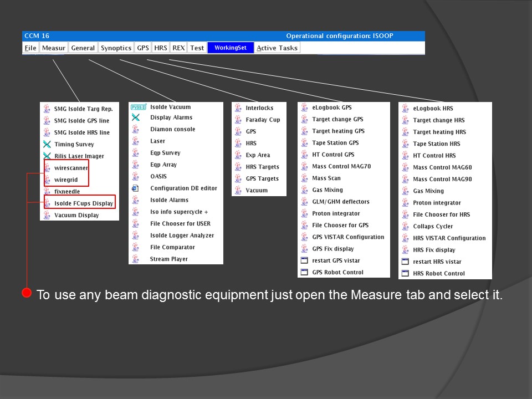
Task: Click the Java icon beside Interlocks
Action: pyautogui.click(x=238, y=108)
